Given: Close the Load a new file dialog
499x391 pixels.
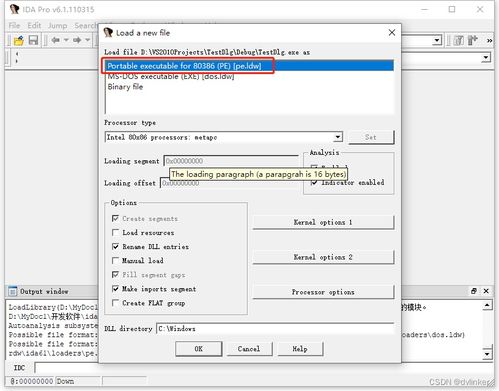Looking at the screenshot, I should pyautogui.click(x=392, y=33).
